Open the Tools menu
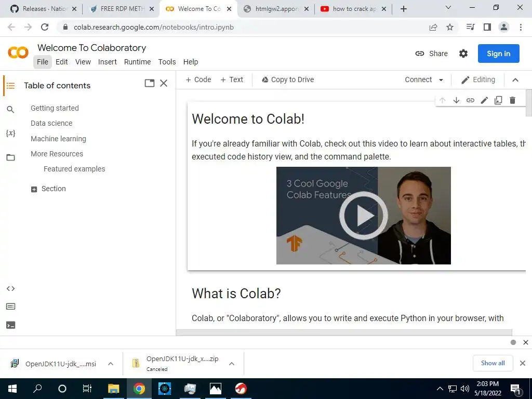 click(x=167, y=62)
